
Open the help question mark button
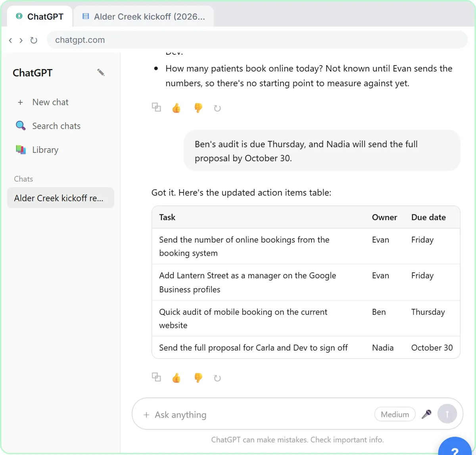[455, 448]
